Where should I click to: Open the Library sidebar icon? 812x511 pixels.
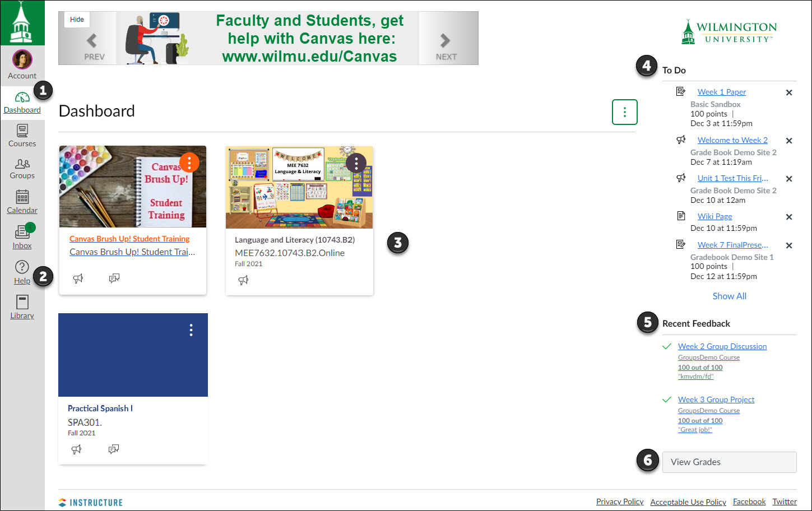22,305
